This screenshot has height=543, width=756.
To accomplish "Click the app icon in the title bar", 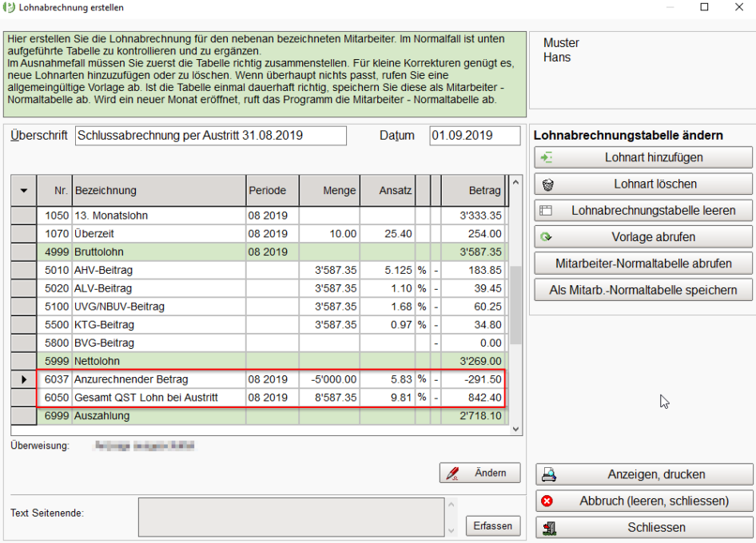I will (x=9, y=7).
